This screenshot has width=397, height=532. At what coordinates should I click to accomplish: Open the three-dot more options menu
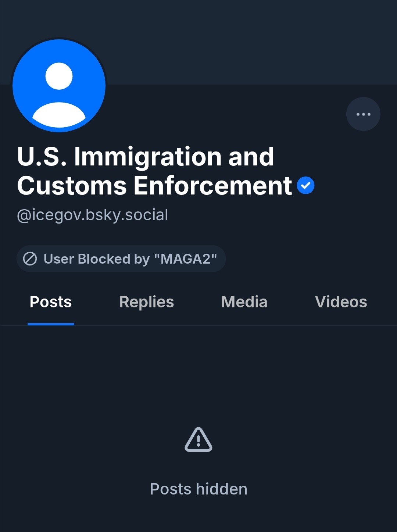[x=363, y=114]
